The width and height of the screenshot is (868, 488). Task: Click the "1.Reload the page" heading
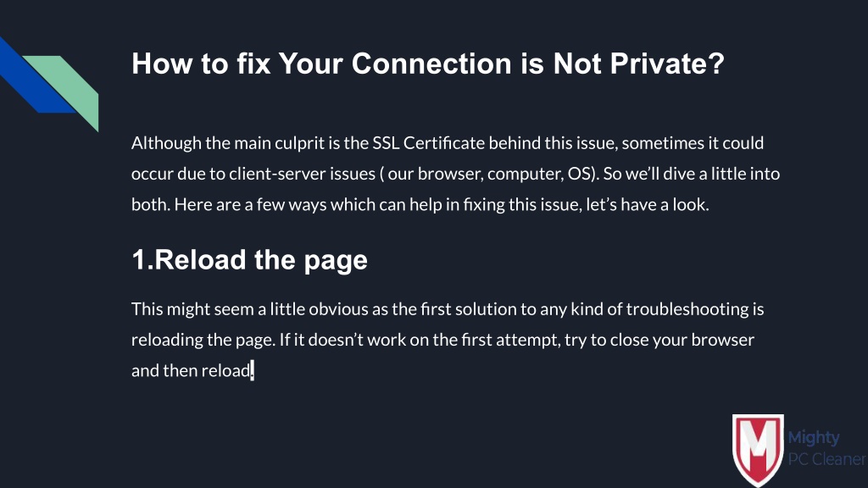[250, 260]
